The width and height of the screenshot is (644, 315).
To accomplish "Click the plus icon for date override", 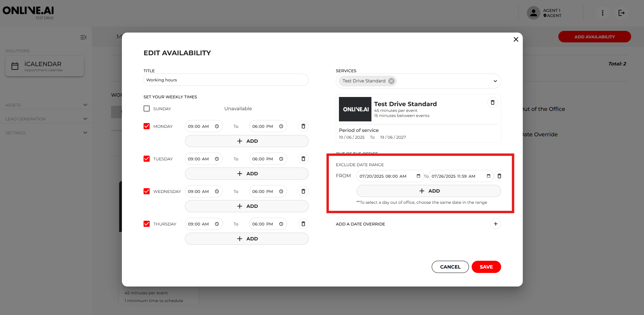I will tap(495, 224).
